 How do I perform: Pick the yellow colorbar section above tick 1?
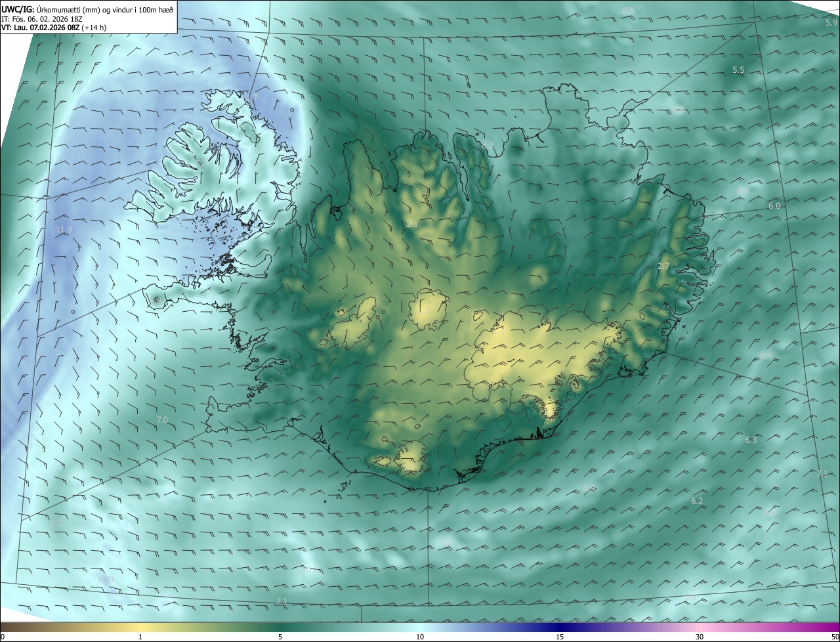click(140, 628)
